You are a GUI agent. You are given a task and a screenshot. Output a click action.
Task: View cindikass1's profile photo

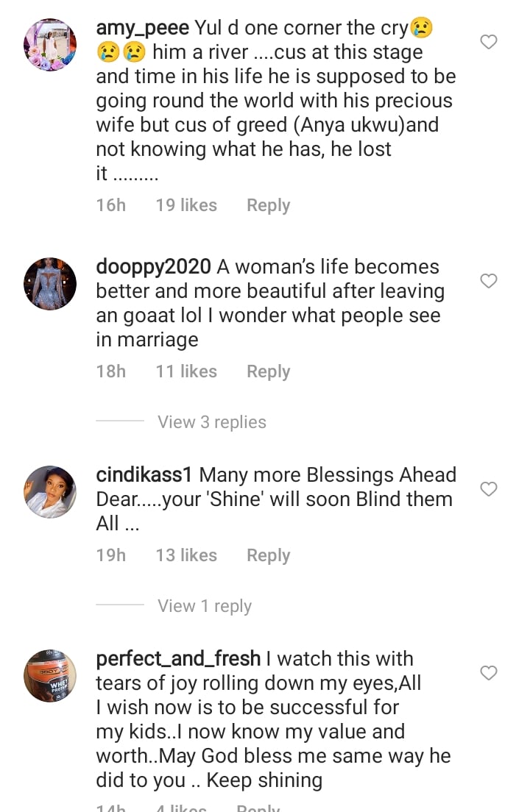point(50,492)
